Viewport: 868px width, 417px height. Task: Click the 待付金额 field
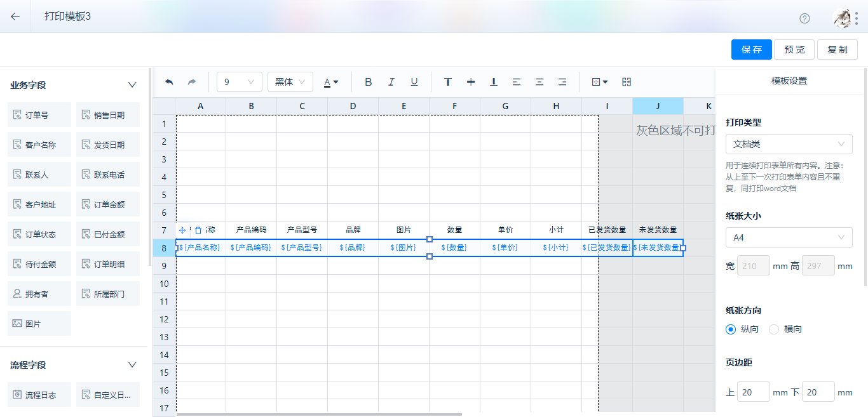click(x=39, y=264)
